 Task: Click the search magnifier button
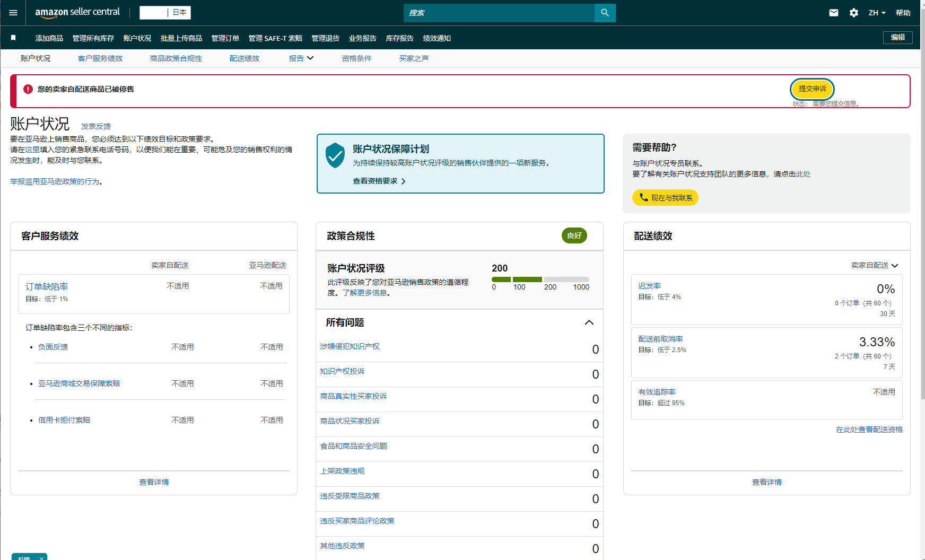point(605,13)
